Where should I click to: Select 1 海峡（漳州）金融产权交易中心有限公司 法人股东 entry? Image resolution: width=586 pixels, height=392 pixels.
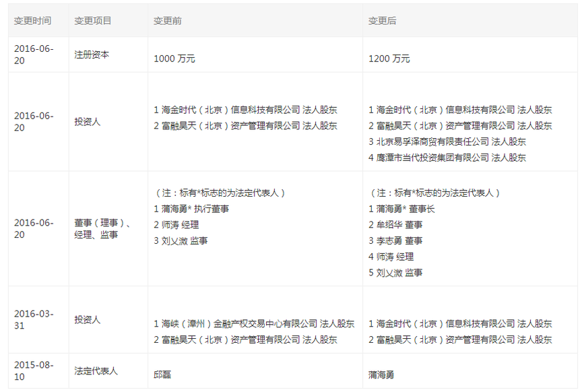click(254, 323)
